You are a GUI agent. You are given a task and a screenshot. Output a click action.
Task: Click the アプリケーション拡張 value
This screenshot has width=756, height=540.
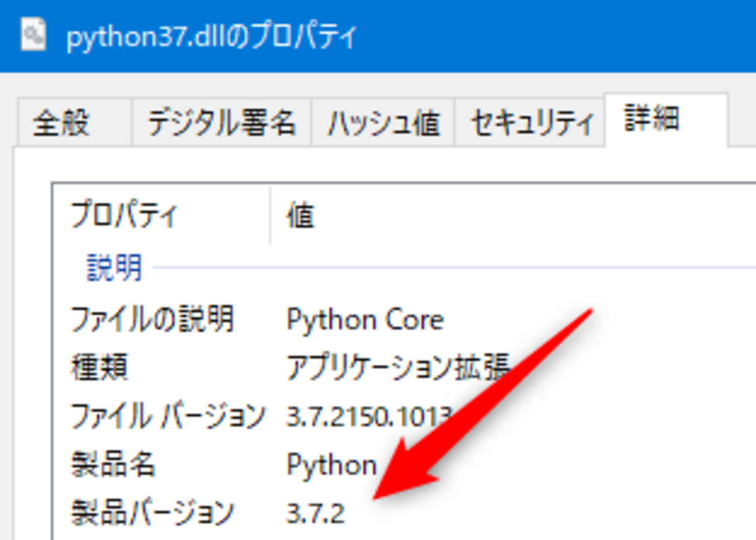coord(398,367)
